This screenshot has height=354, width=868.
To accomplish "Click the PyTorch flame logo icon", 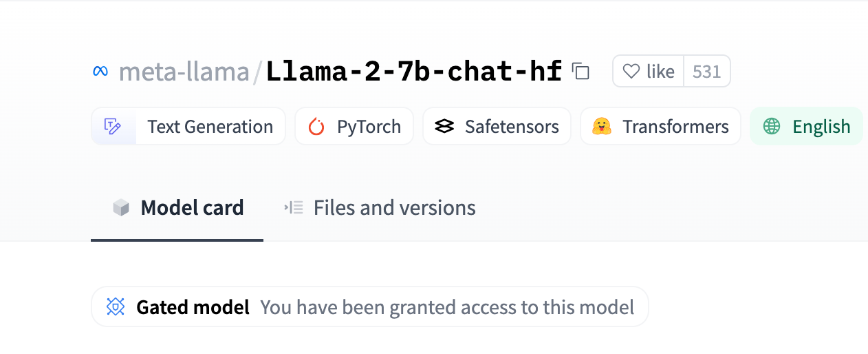I will (x=316, y=127).
